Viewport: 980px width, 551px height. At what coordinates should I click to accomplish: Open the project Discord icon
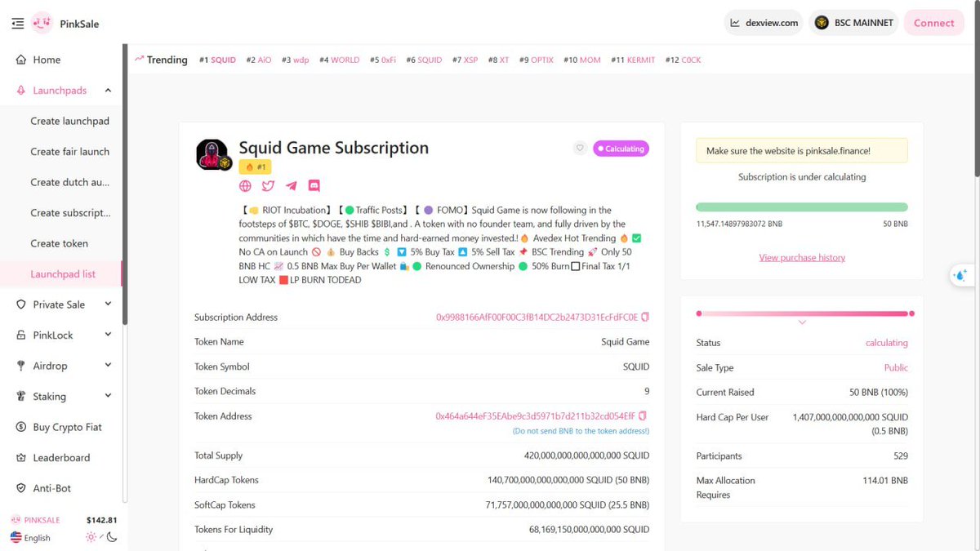314,186
